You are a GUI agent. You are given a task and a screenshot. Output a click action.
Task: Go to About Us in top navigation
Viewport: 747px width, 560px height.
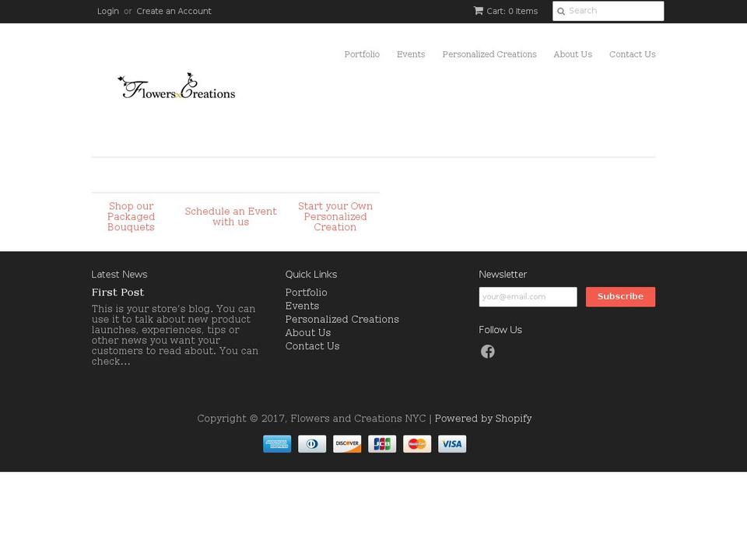coord(573,54)
